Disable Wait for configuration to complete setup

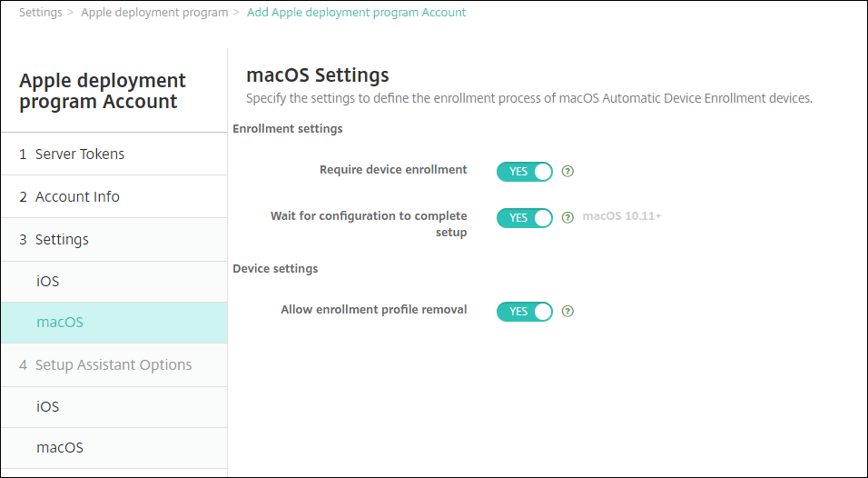pos(524,218)
